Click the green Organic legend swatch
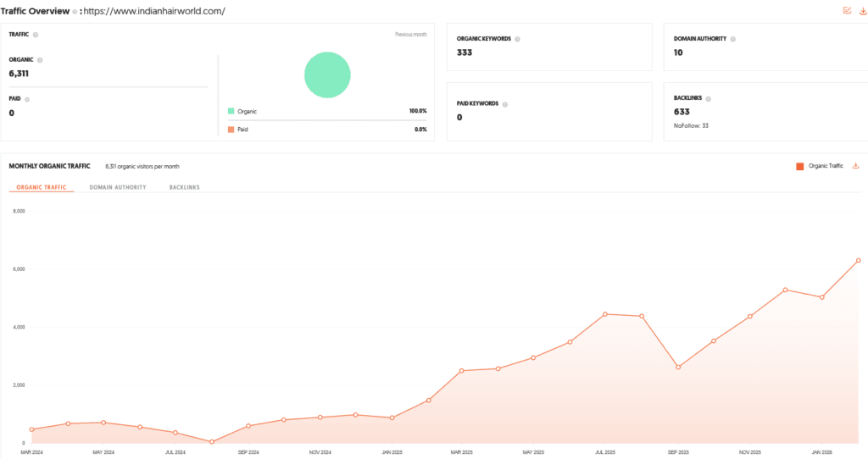 (231, 111)
